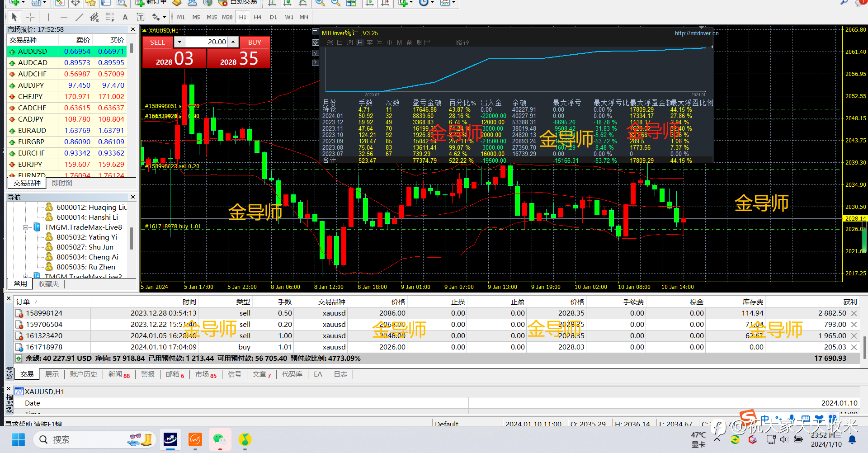Select the 账户 tab in MTDriver
The height and width of the screenshot is (453, 868).
[x=423, y=42]
